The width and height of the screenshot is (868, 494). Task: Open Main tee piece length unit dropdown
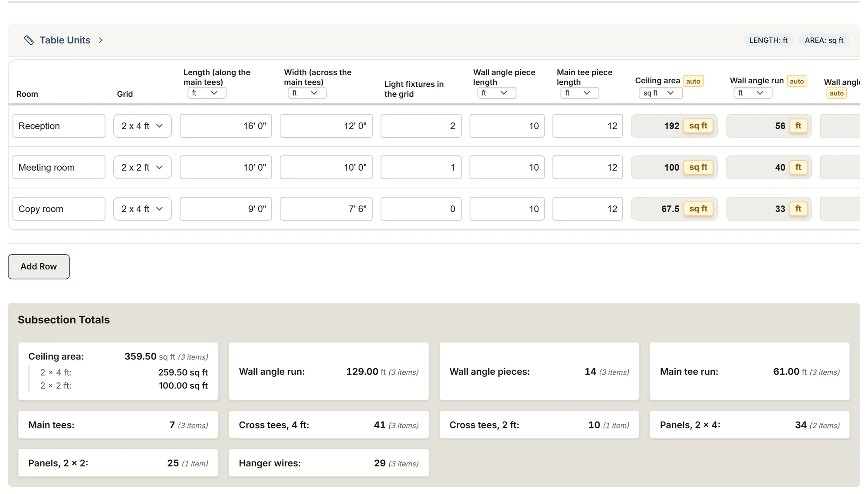point(579,93)
